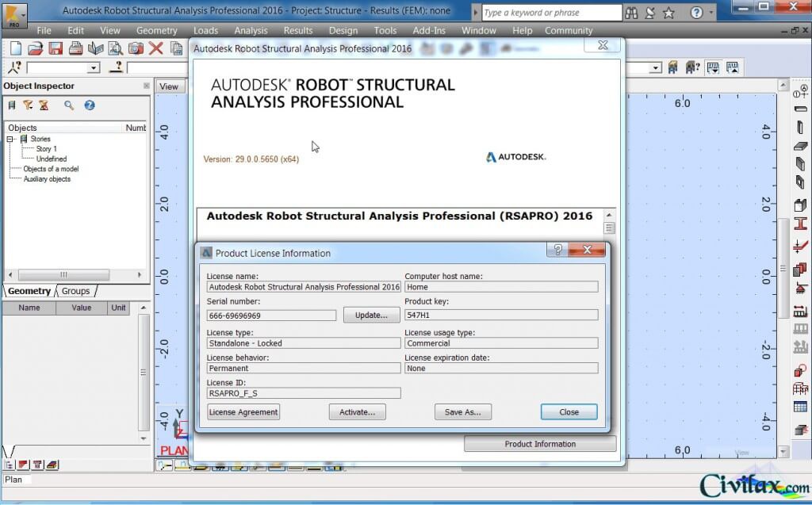Click the Name column header
This screenshot has width=812, height=505.
tap(29, 308)
